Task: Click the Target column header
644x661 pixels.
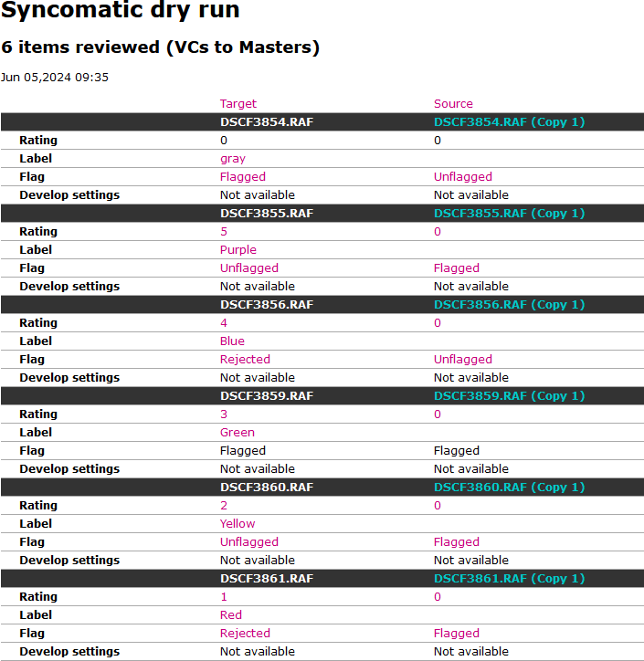Action: (x=238, y=104)
